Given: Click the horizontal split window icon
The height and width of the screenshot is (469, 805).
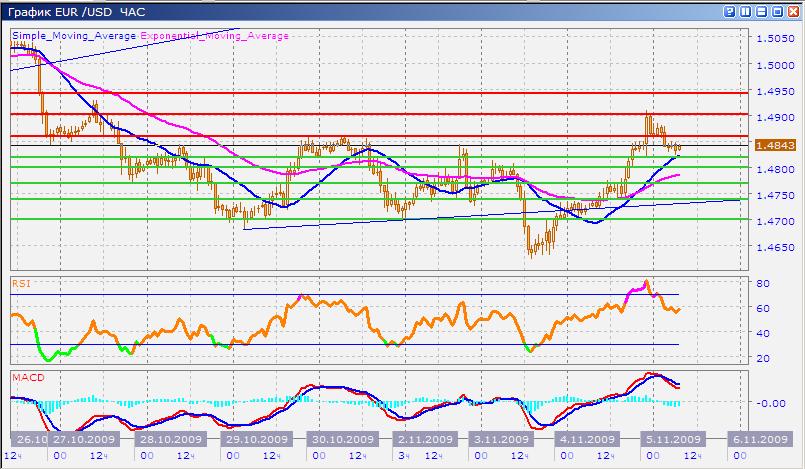Looking at the screenshot, I should (x=761, y=11).
